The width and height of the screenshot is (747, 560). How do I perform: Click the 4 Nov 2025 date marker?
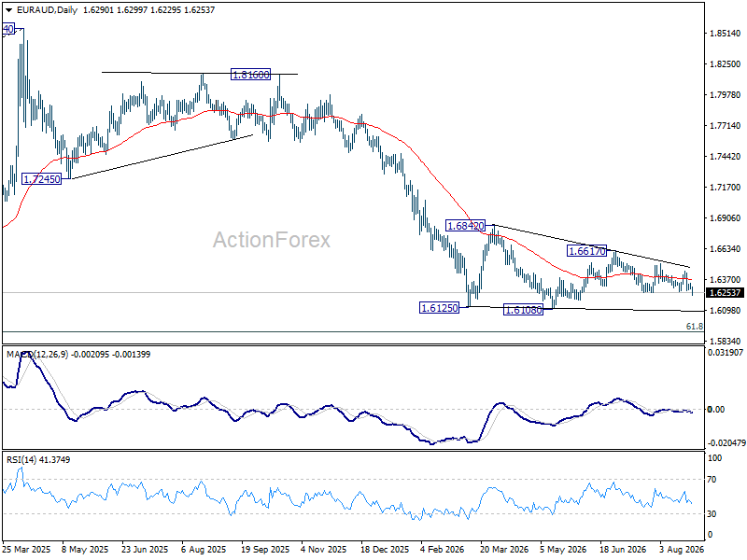click(324, 550)
